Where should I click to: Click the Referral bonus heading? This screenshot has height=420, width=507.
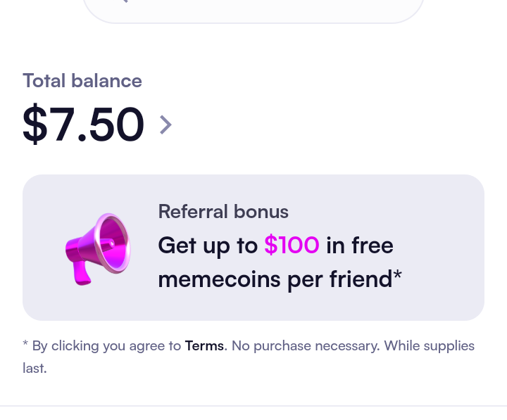click(x=223, y=212)
